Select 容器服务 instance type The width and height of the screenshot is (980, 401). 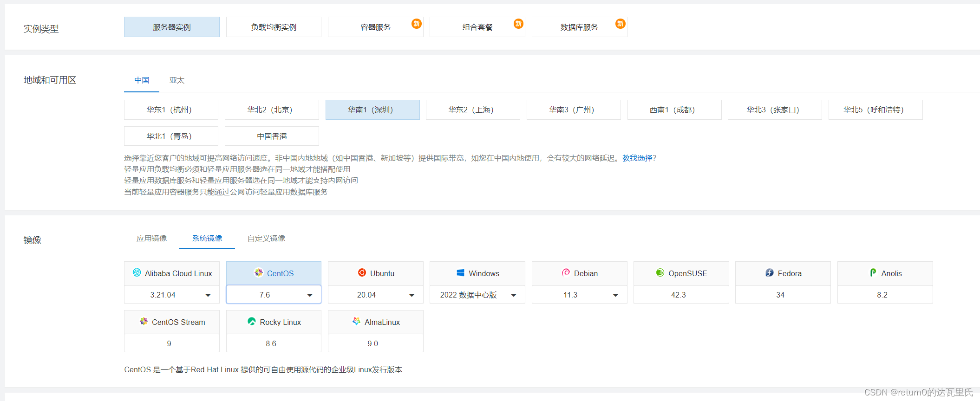pos(375,27)
